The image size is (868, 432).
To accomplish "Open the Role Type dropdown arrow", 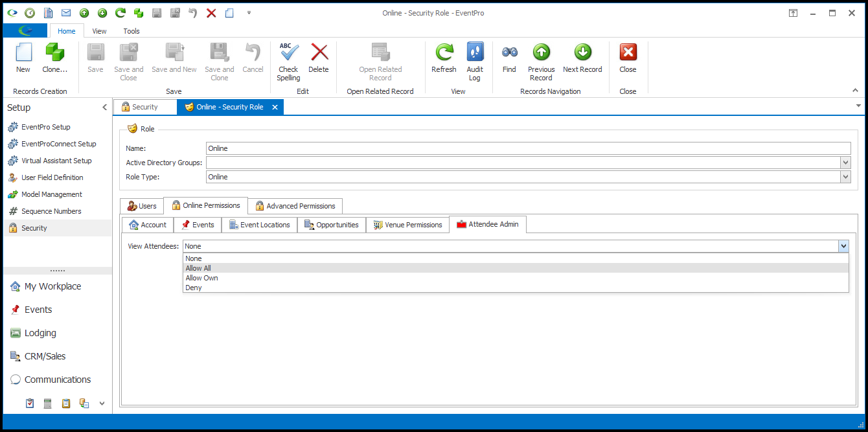I will click(x=845, y=177).
